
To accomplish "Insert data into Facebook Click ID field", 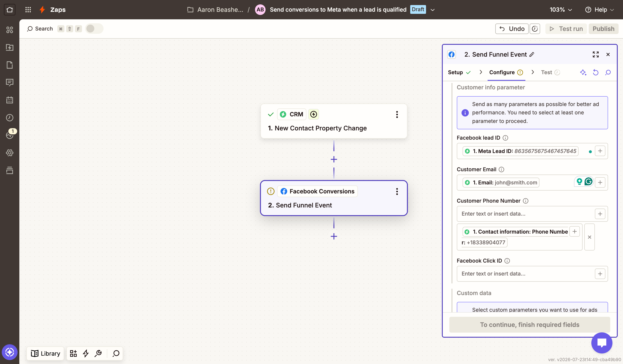I will [600, 274].
